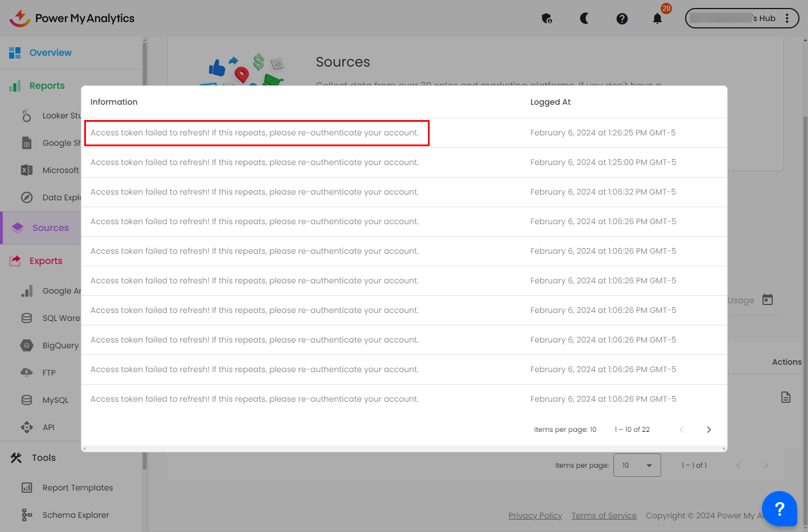Open the Privacy Policy link
This screenshot has width=808, height=532.
[x=535, y=515]
